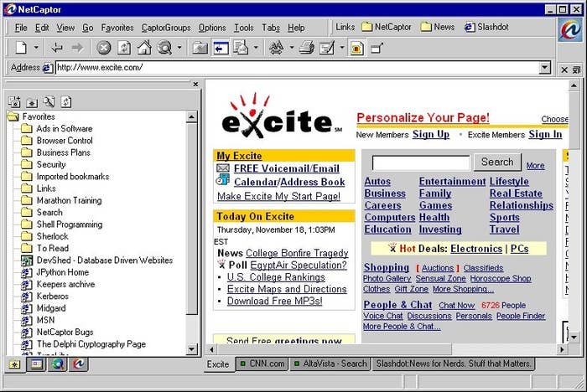The width and height of the screenshot is (587, 392).
Task: Open the CaptorGroups menu
Action: (x=166, y=28)
